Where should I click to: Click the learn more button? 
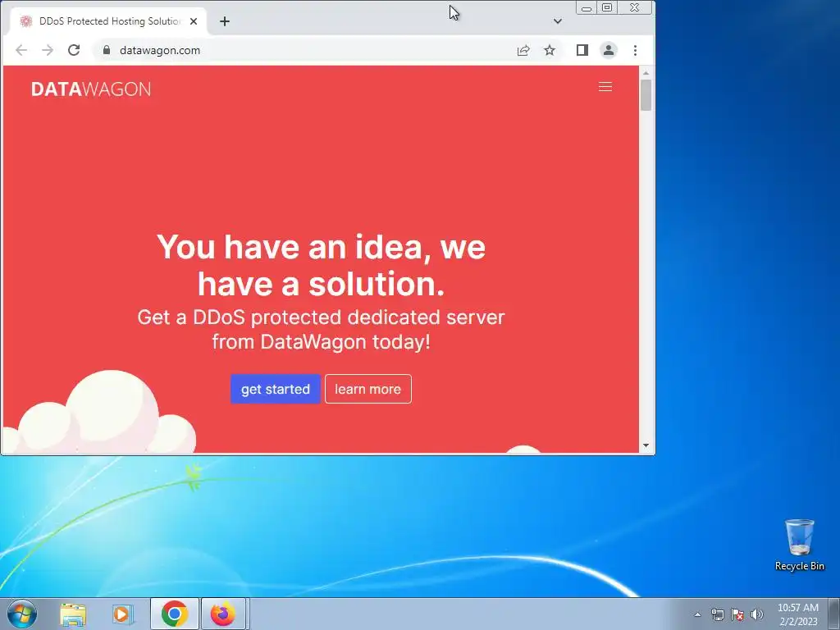click(368, 389)
